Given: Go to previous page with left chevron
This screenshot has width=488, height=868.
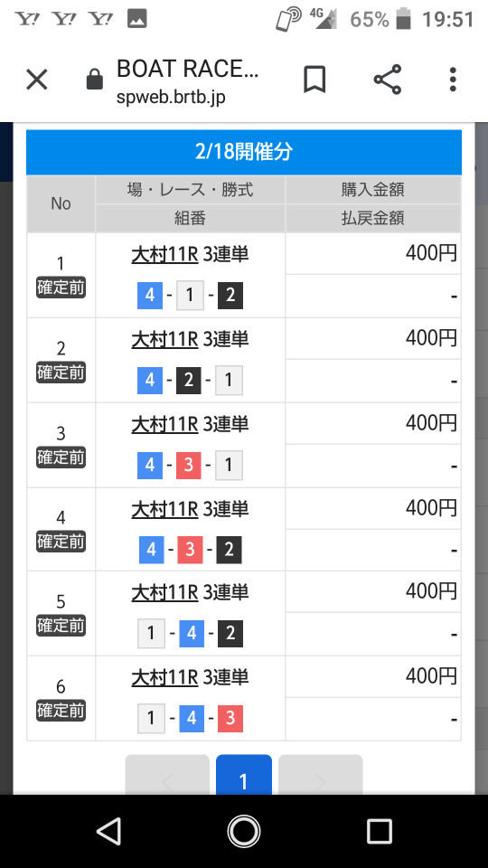Looking at the screenshot, I should click(167, 775).
